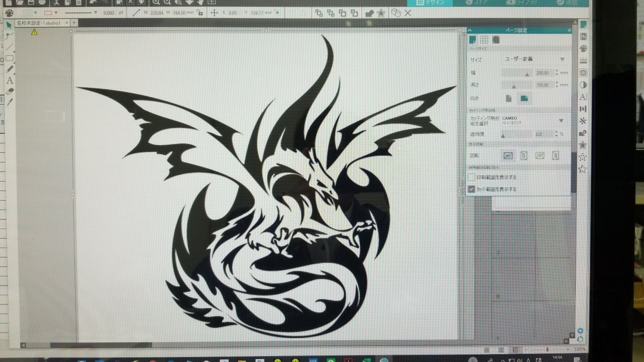Open the CAMEO cutting mat dropdown
The image size is (644, 362).
click(x=561, y=121)
